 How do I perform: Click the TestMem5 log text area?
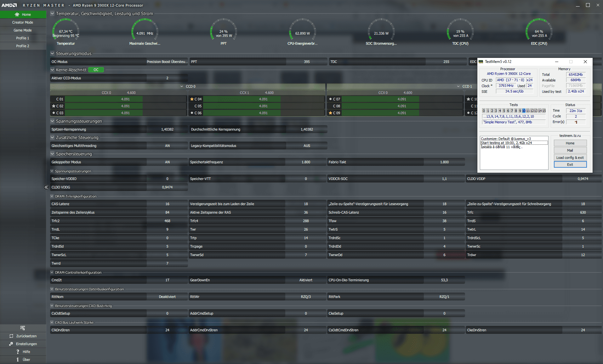[514, 153]
